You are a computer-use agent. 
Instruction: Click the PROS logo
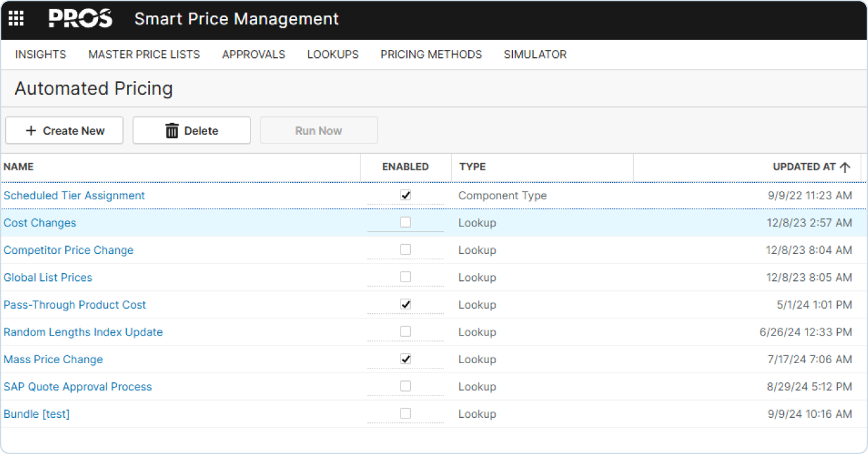(80, 19)
